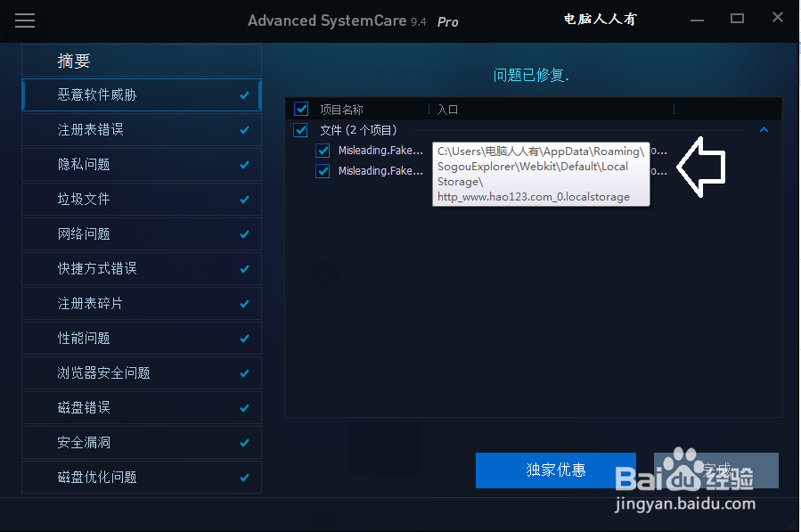Minimize the Advanced SystemCare window

pyautogui.click(x=697, y=20)
